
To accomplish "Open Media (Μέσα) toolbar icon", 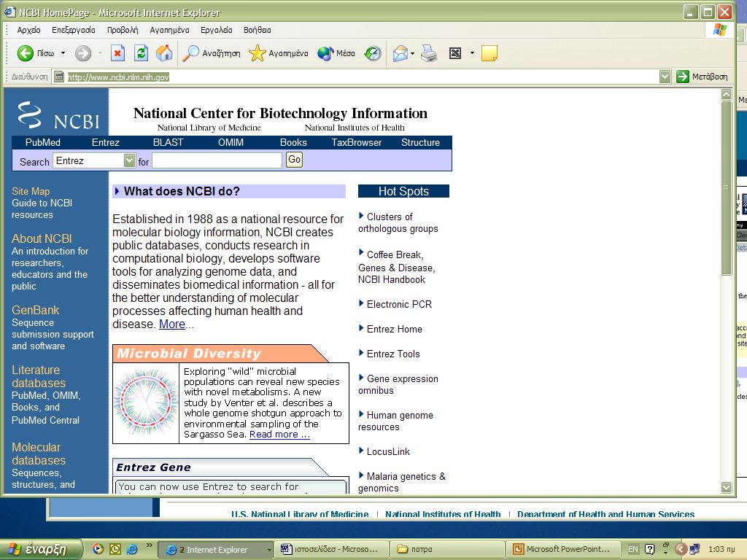I will [x=325, y=53].
